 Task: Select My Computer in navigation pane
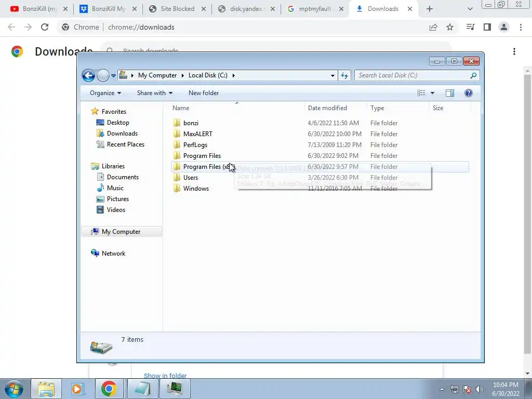click(x=122, y=231)
